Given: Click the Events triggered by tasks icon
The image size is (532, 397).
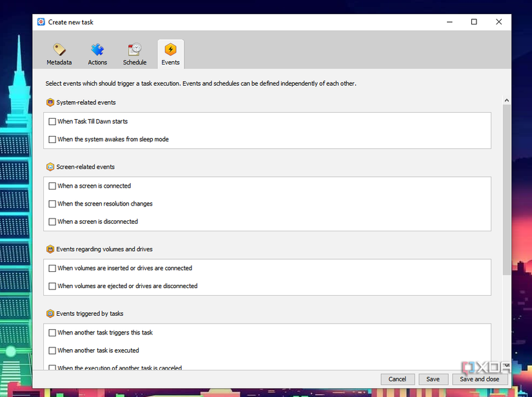Looking at the screenshot, I should click(x=50, y=314).
